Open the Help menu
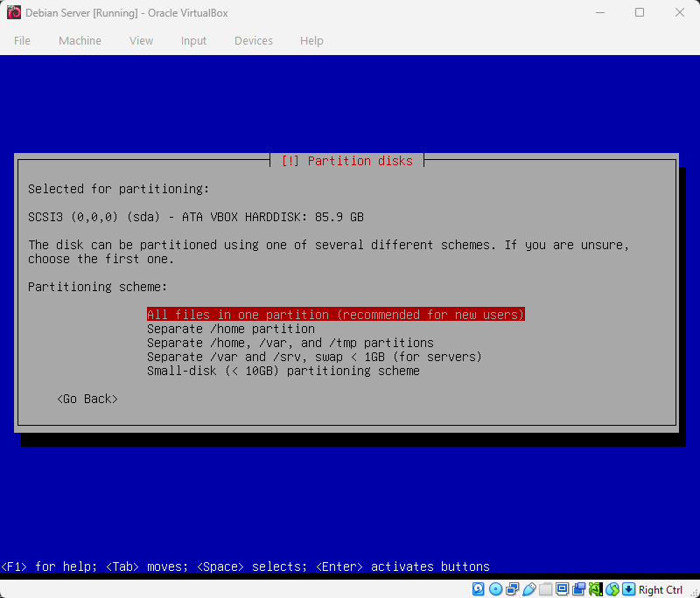This screenshot has height=598, width=700. [311, 40]
